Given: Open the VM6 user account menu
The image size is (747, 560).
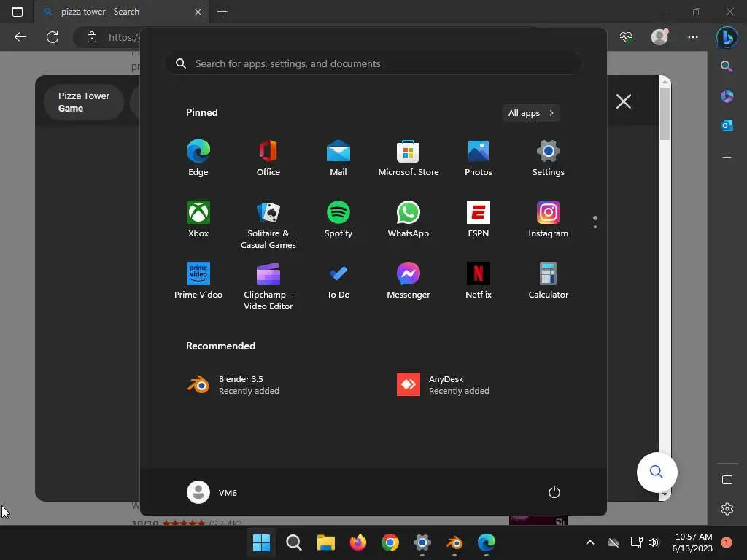Looking at the screenshot, I should coord(212,492).
